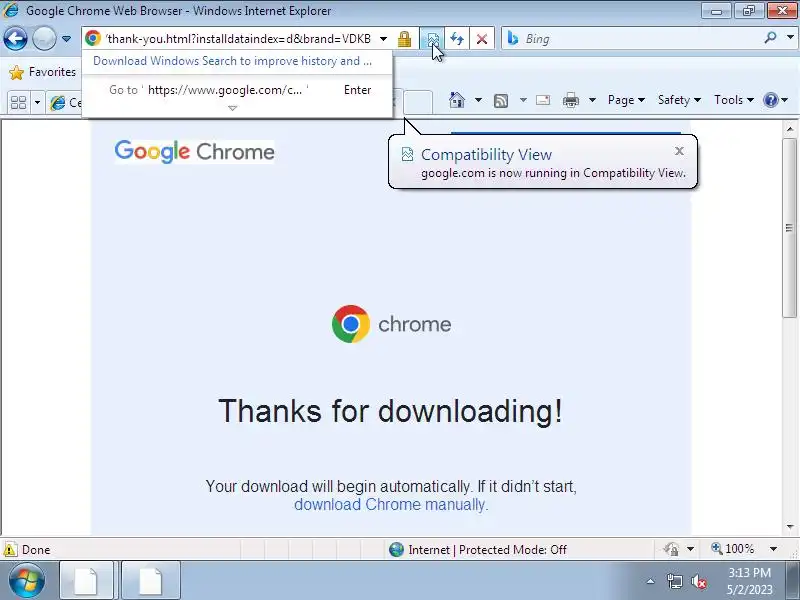Toggle the Compatibility View button

432,39
